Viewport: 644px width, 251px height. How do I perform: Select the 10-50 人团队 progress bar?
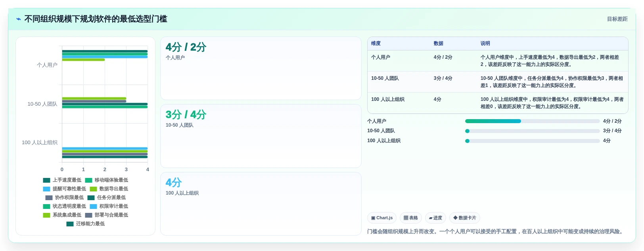[x=532, y=131]
